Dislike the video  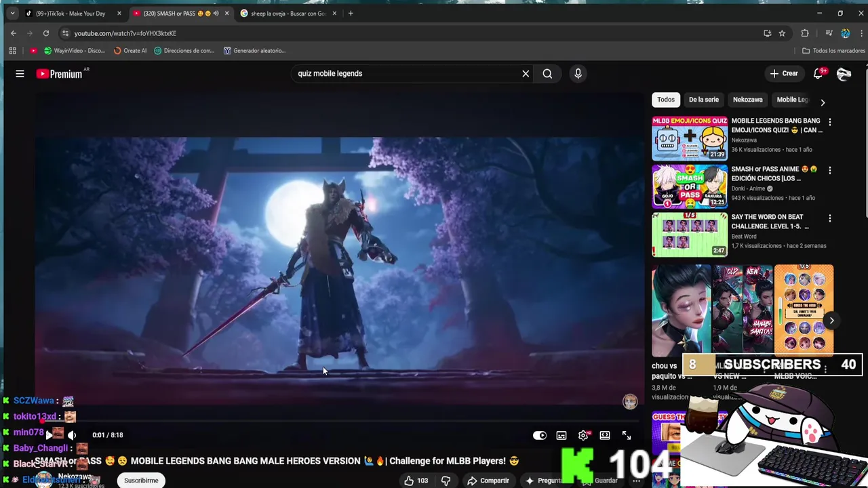pos(446,481)
